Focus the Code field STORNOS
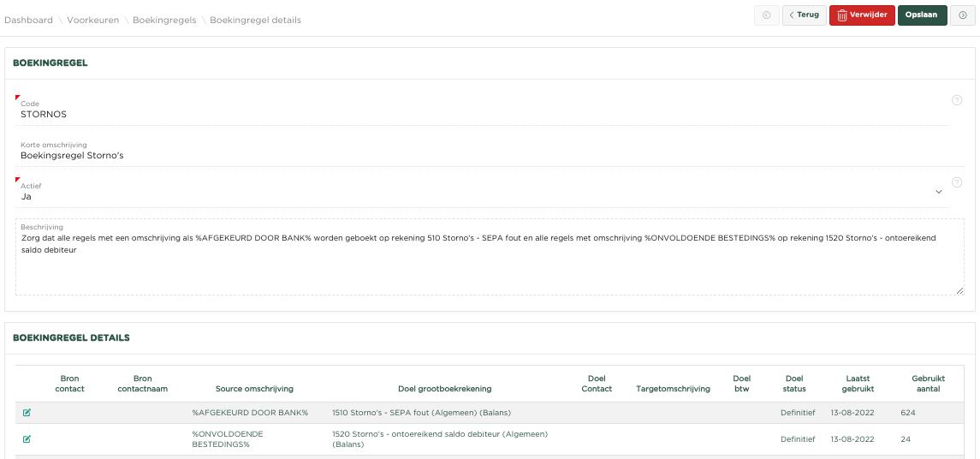Screen dimensions: 980x459 [482, 110]
